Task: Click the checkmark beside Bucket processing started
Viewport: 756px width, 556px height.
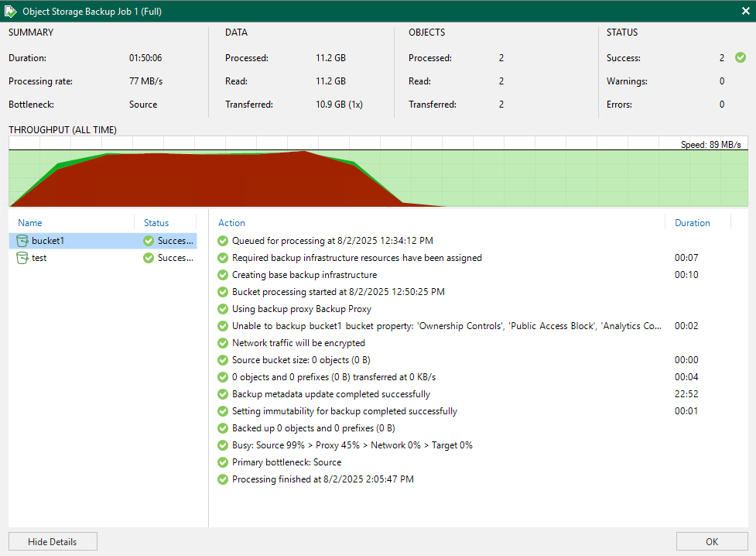Action: (x=223, y=291)
